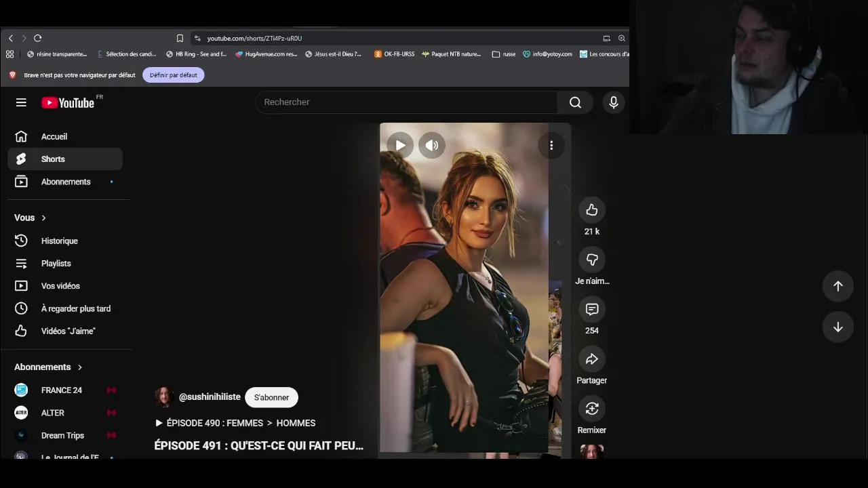Image resolution: width=868 pixels, height=488 pixels.
Task: Go to next Short with down arrow
Action: pyautogui.click(x=838, y=327)
